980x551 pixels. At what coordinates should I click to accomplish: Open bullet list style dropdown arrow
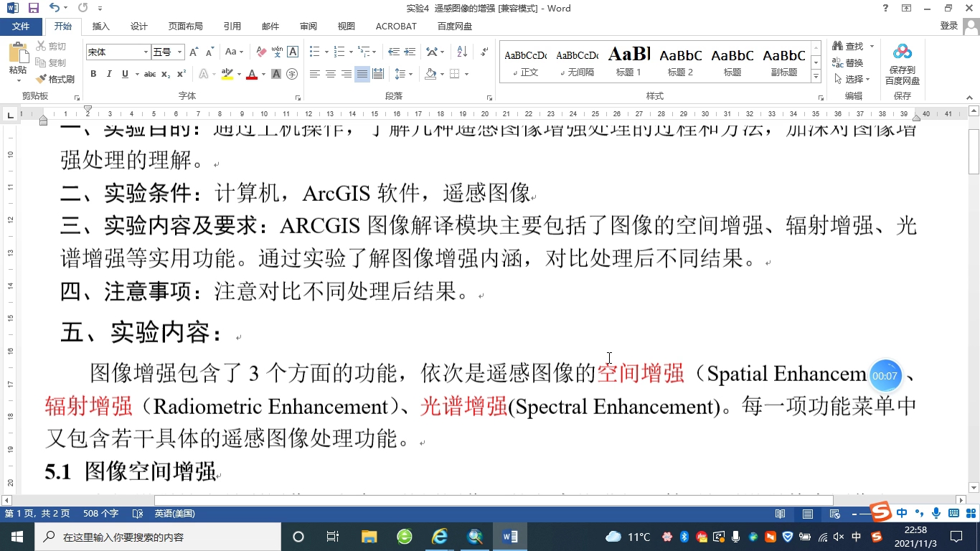tap(326, 52)
